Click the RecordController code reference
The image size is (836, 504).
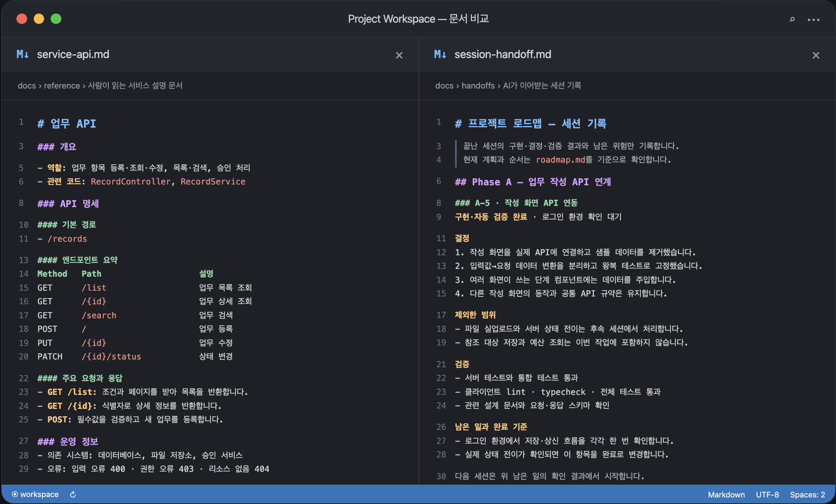click(x=131, y=182)
